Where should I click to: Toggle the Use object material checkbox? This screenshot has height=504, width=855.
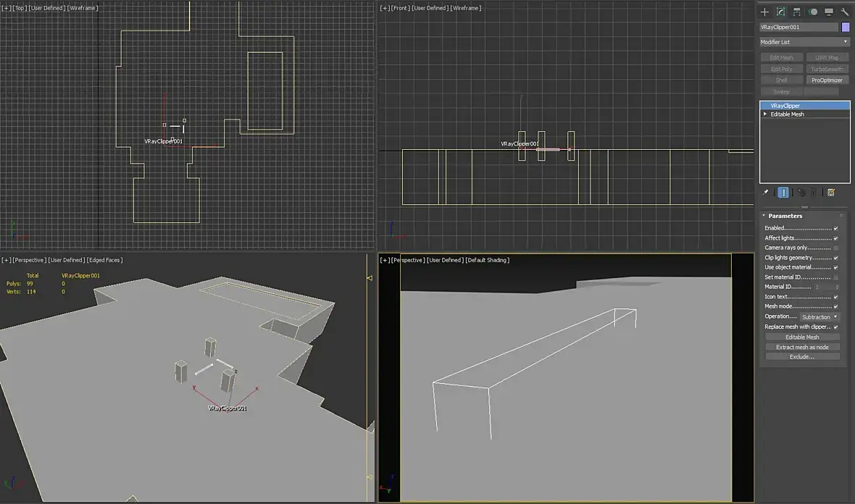pos(835,267)
